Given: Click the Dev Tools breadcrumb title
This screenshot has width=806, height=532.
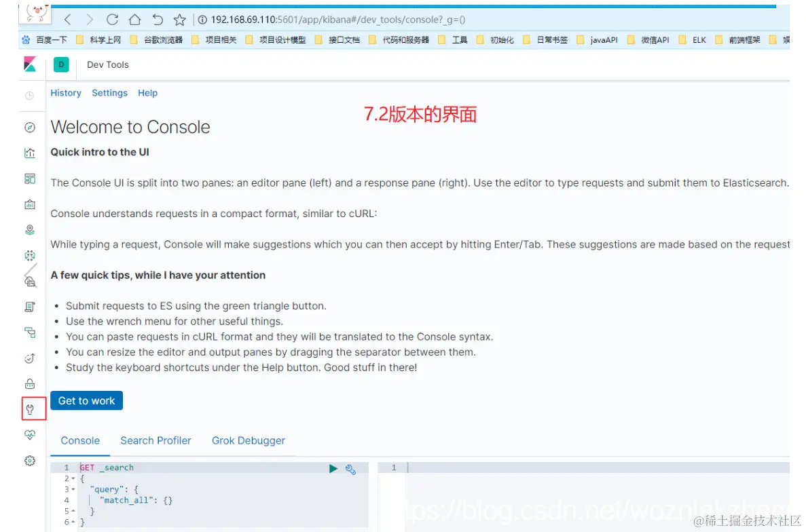Looking at the screenshot, I should pyautogui.click(x=107, y=64).
